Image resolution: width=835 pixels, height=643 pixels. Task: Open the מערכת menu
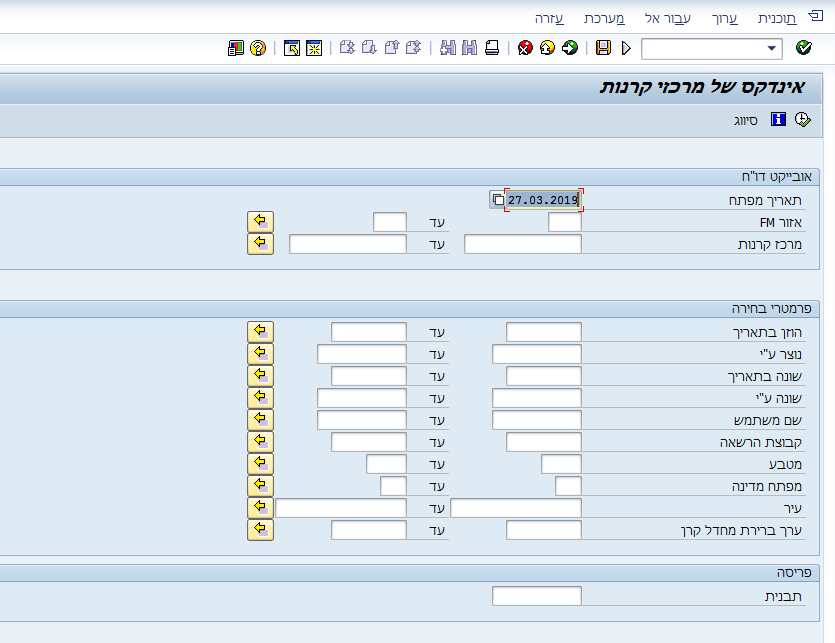click(604, 19)
